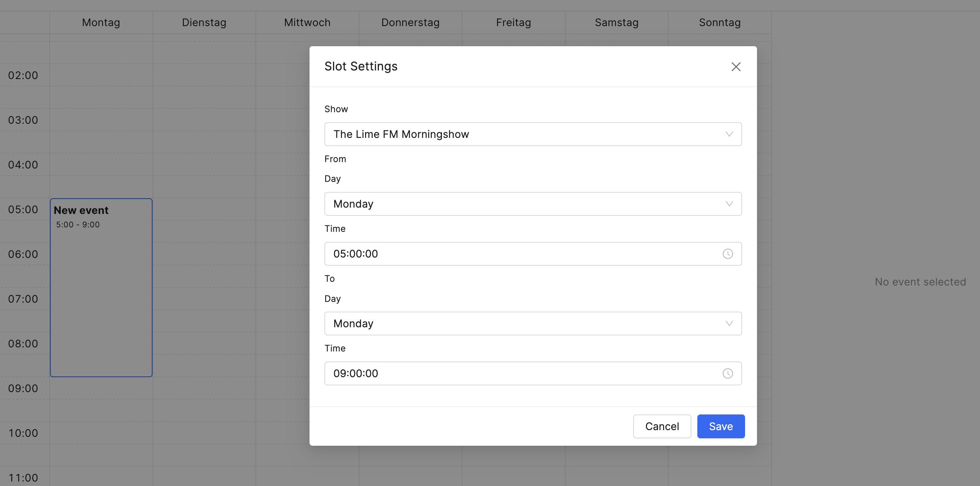Click the To Day chevron arrow
Screen dimensions: 980x486
[x=729, y=323]
